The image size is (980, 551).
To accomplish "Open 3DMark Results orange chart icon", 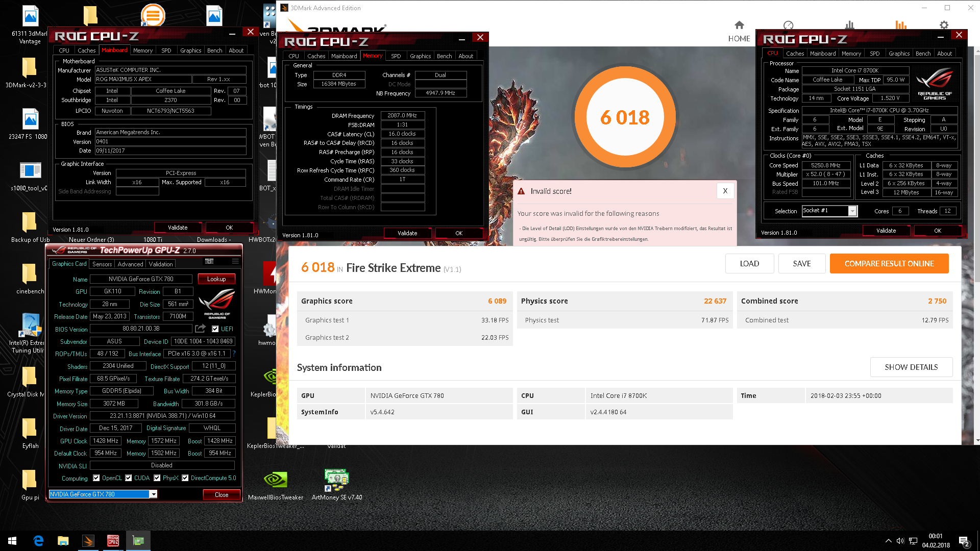I will coord(901,25).
